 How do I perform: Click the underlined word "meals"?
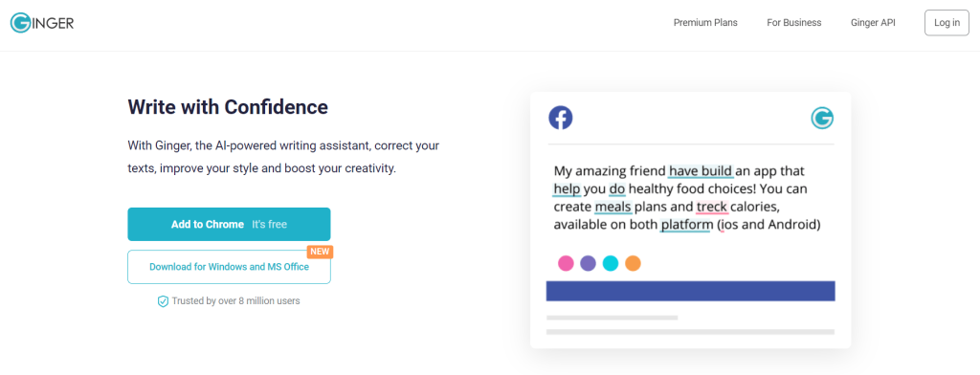pyautogui.click(x=613, y=207)
